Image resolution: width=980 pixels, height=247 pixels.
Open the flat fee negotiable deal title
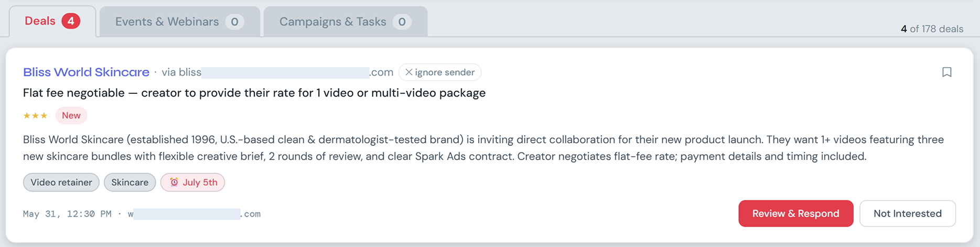(x=254, y=93)
